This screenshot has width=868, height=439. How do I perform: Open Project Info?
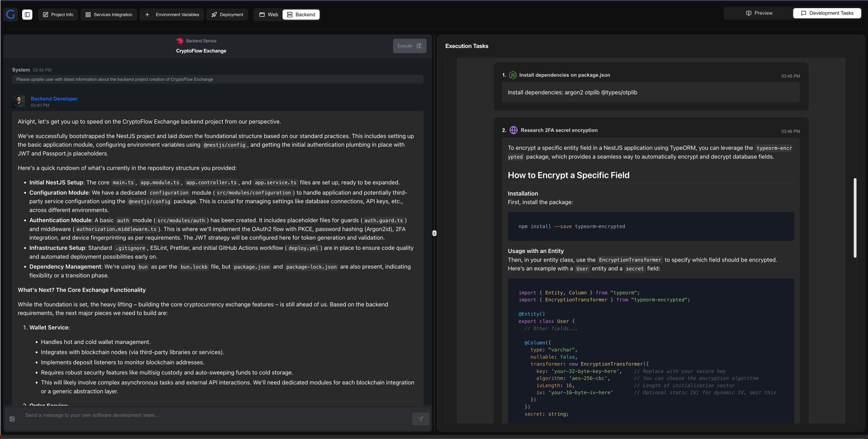coord(58,14)
